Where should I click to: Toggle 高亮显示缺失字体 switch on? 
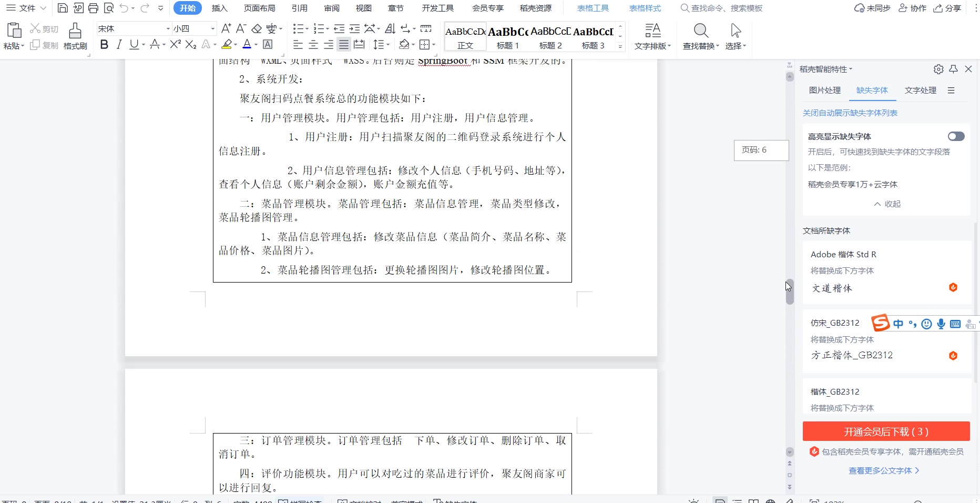click(956, 136)
